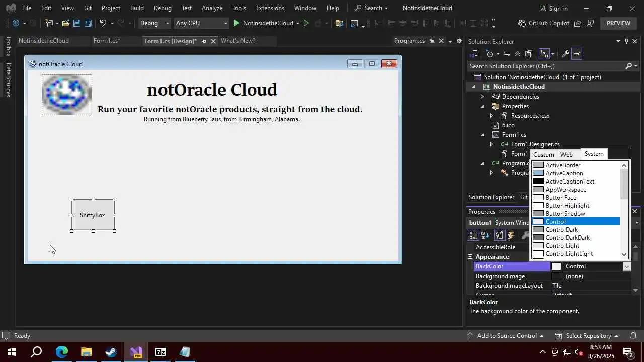Start without debugging using the outlined play icon
644x362 pixels.
[306, 23]
